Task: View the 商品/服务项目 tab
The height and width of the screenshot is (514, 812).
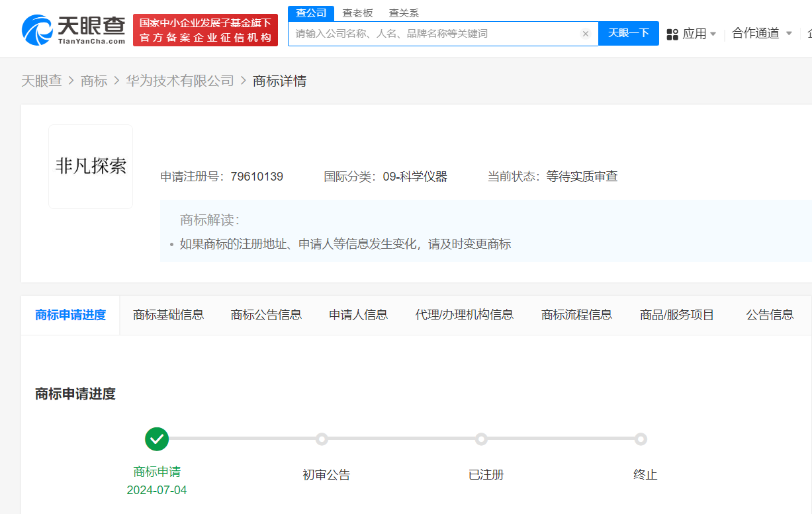Action: pyautogui.click(x=676, y=315)
